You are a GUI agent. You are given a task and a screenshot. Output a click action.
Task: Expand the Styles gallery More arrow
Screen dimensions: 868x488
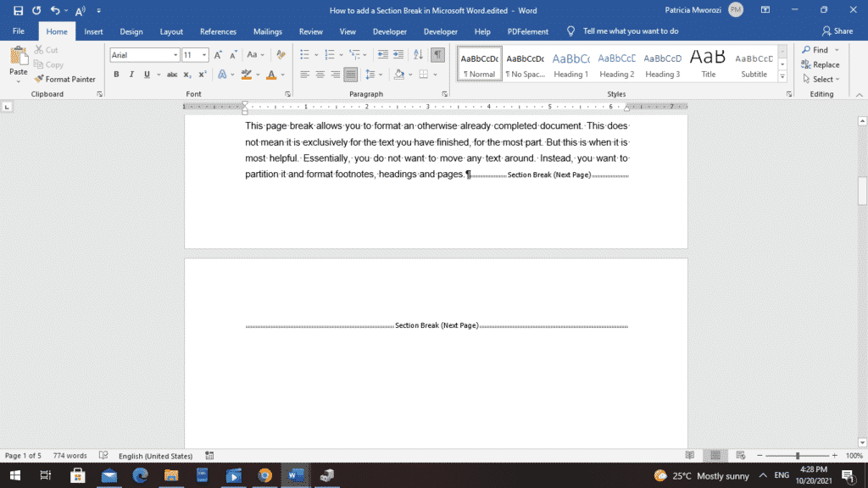[782, 77]
